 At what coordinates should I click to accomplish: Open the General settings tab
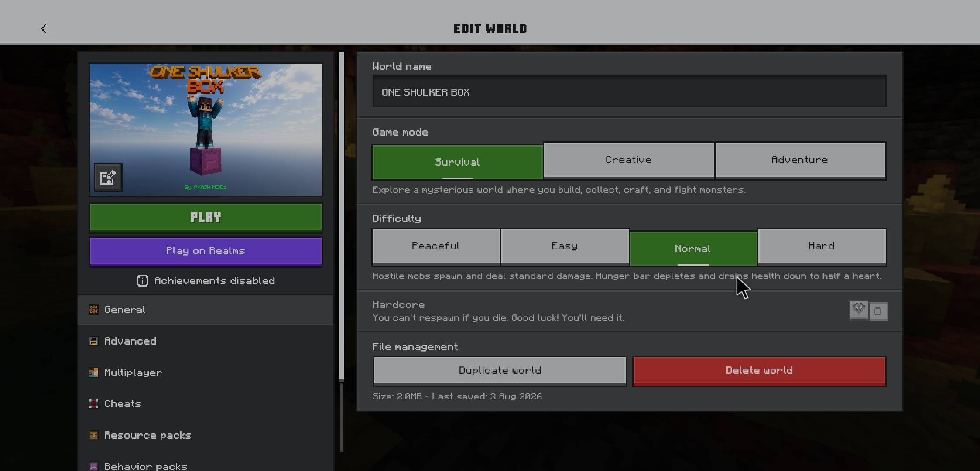click(x=206, y=310)
